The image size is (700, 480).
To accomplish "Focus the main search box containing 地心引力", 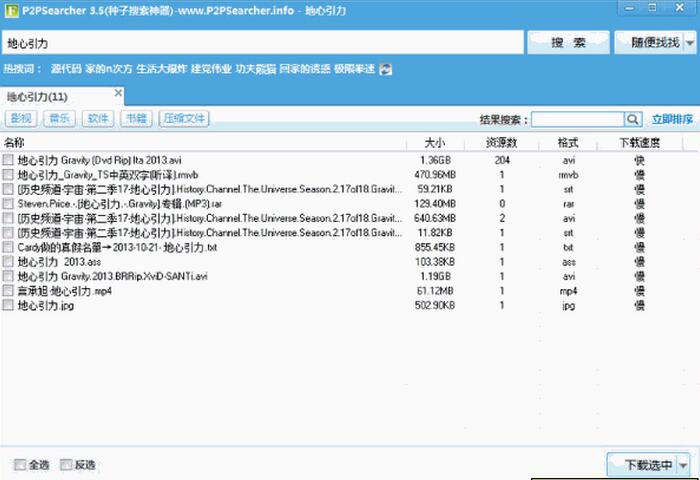I will point(262,43).
